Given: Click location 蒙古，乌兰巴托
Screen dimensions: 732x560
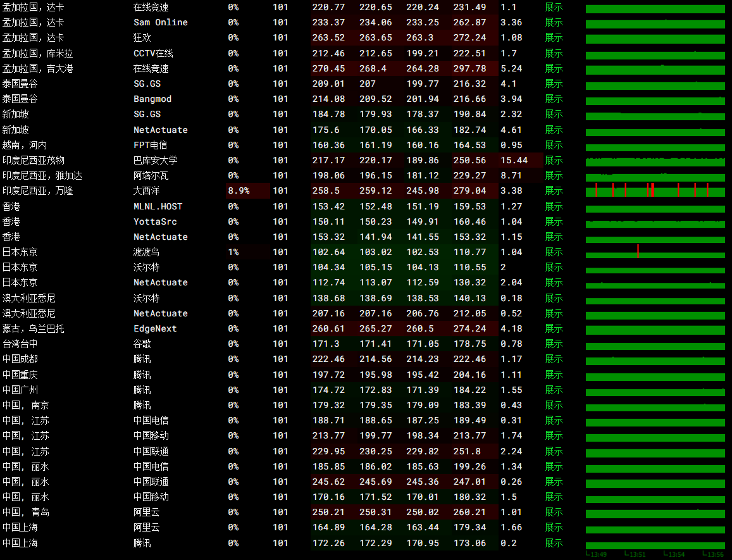Looking at the screenshot, I should coord(33,329).
